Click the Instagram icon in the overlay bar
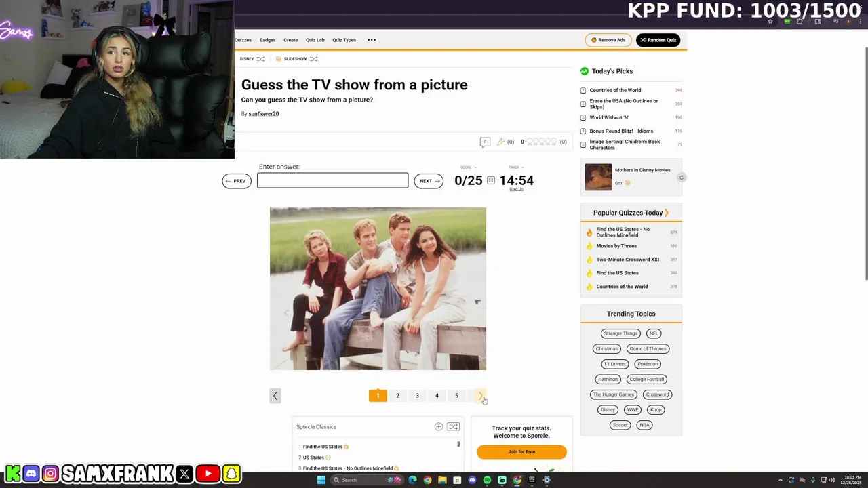Viewport: 868px width, 488px height. [x=50, y=474]
